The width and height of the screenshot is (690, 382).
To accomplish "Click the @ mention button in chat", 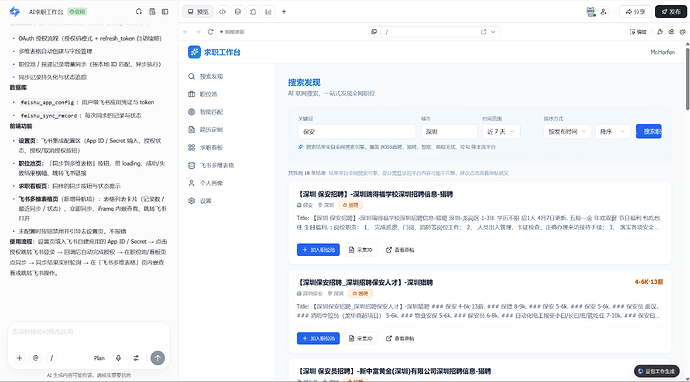I will (x=36, y=358).
